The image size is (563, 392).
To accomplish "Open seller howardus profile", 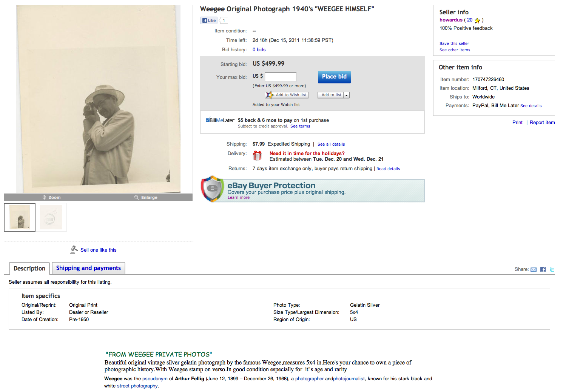I will coord(451,20).
